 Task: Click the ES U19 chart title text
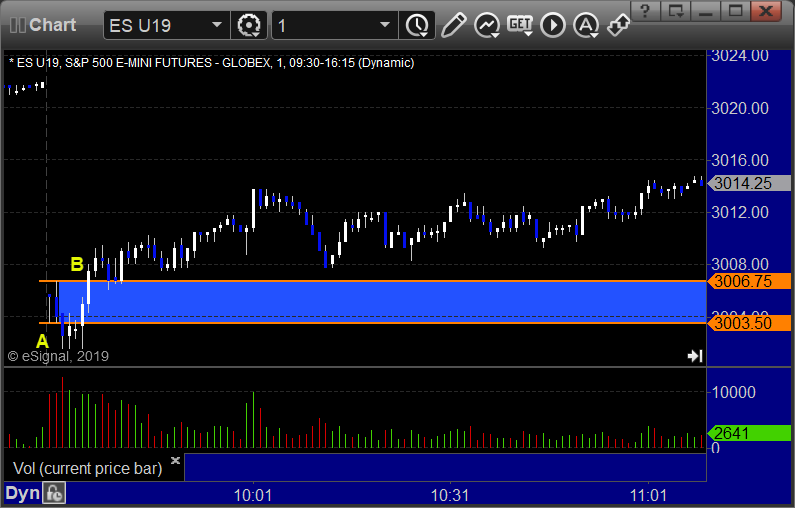pyautogui.click(x=211, y=63)
